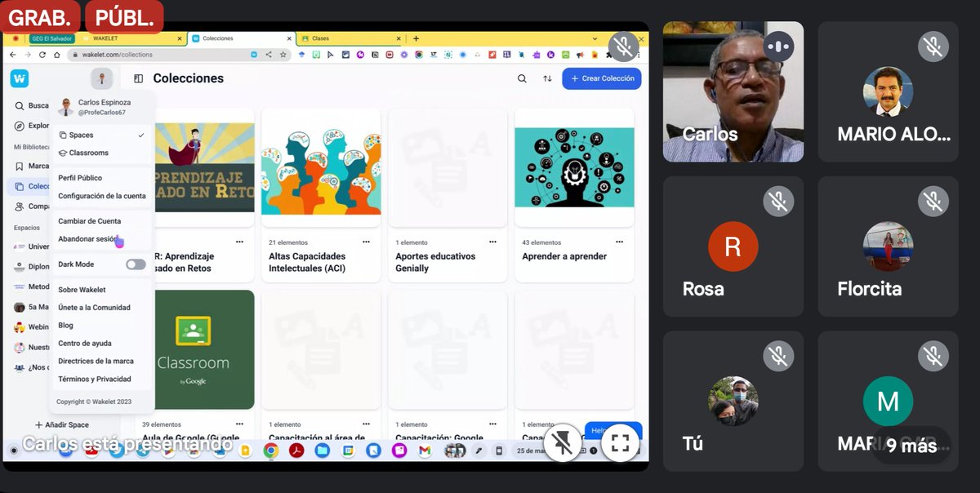Open the ChromeOS launcher circle button

(13, 451)
